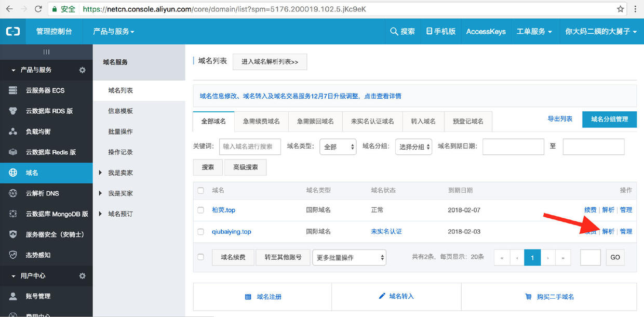Click the Aliyun logo icon
644x317 pixels.
[x=13, y=31]
